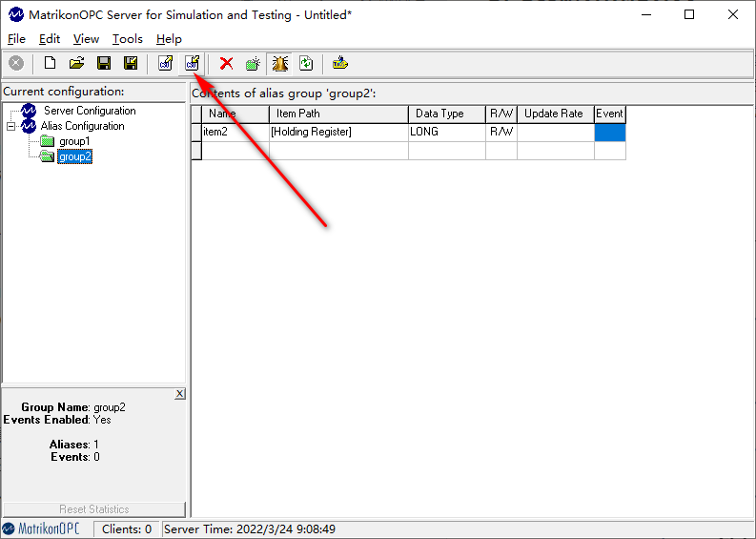756x539 pixels.
Task: Close the MatrikonOPC window
Action: (733, 15)
